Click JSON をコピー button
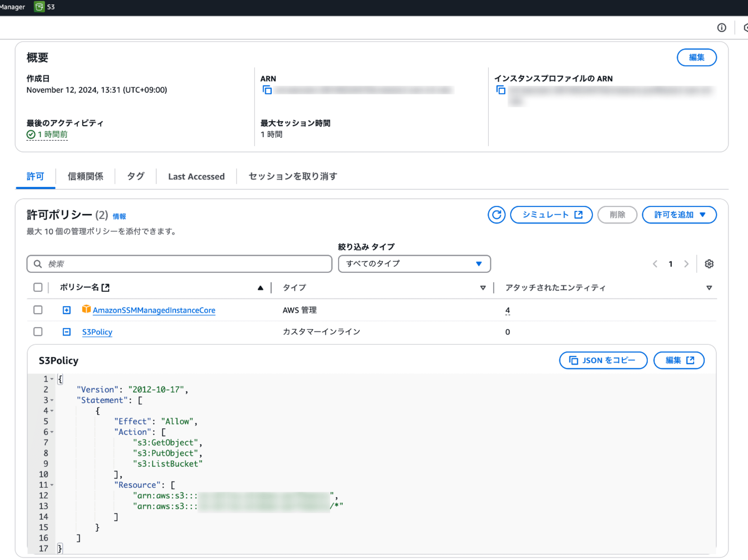The width and height of the screenshot is (748, 560). point(603,360)
